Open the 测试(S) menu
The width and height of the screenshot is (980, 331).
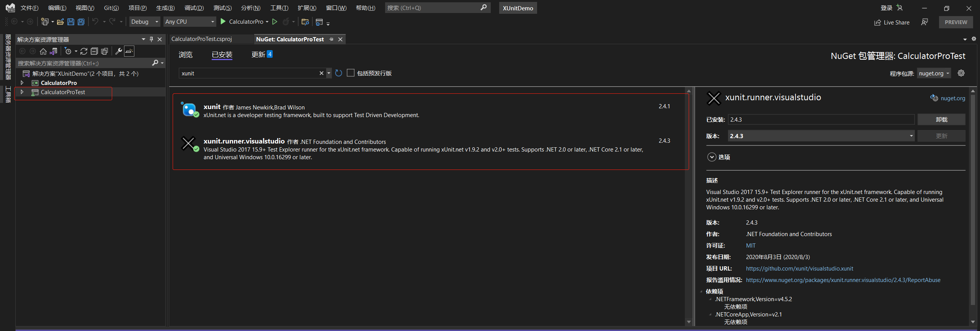tap(222, 8)
